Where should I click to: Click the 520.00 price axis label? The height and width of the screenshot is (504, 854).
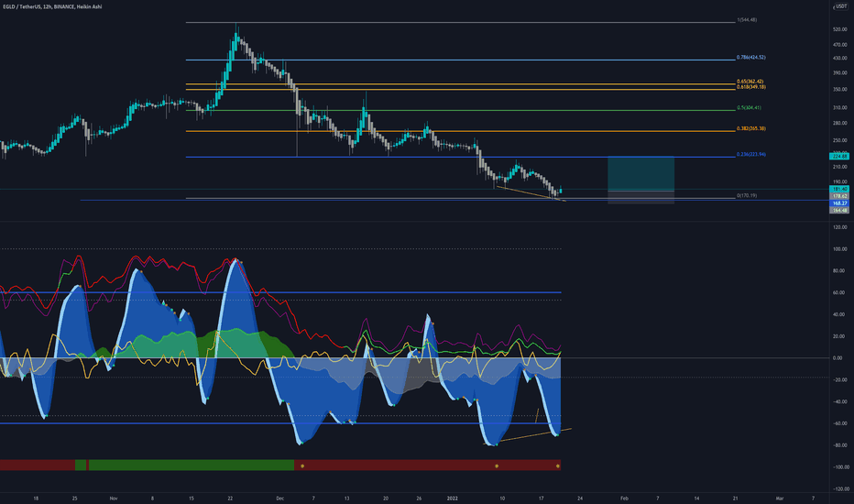(840, 29)
